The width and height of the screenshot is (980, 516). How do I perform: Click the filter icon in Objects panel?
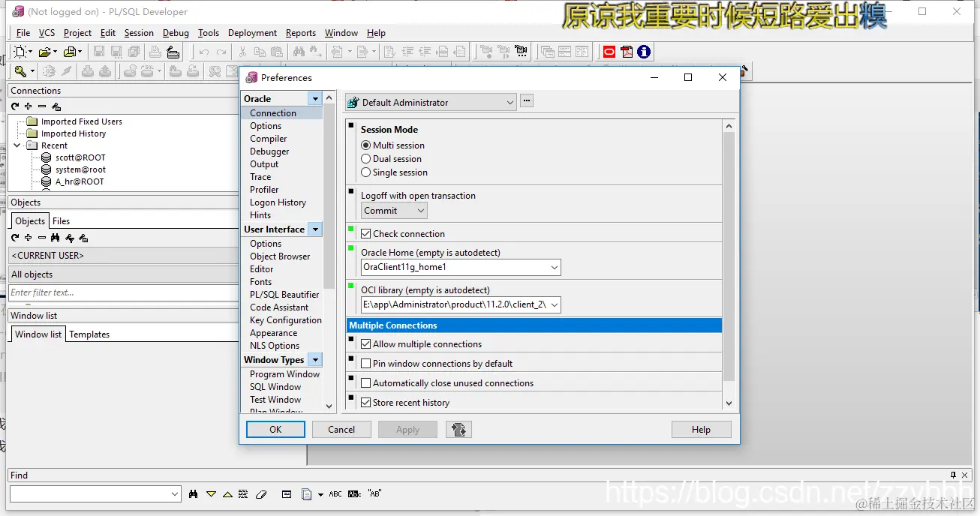coord(70,238)
